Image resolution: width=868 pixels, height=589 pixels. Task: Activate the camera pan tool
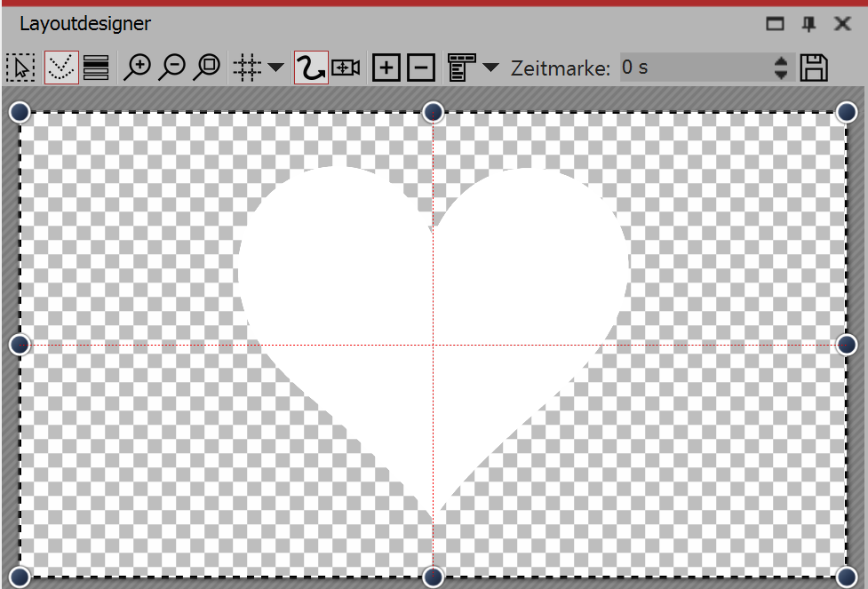(x=345, y=67)
